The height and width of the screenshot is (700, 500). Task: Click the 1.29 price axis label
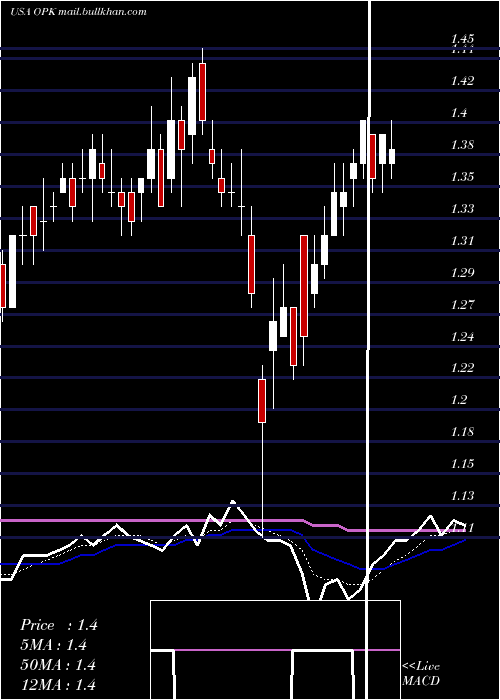tap(462, 272)
